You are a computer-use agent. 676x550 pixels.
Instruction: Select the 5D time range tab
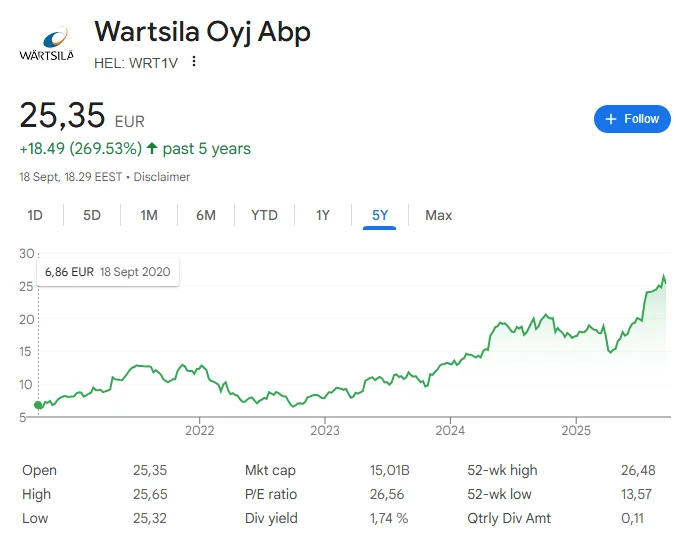(x=92, y=215)
